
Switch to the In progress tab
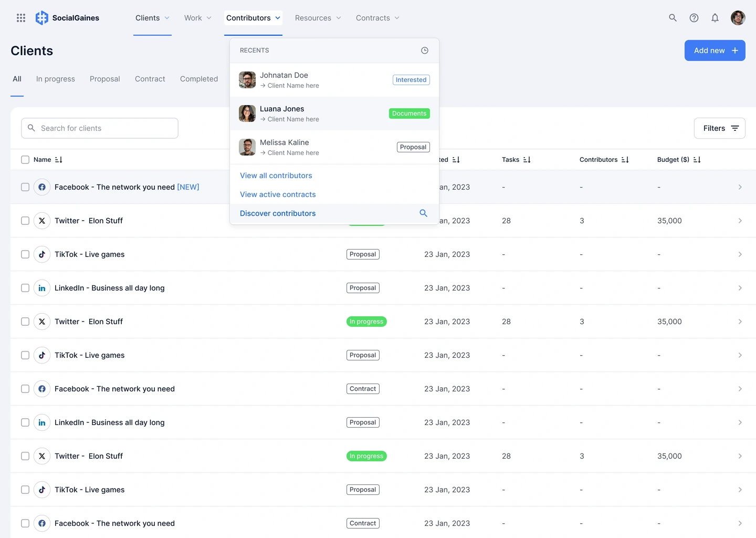(56, 79)
